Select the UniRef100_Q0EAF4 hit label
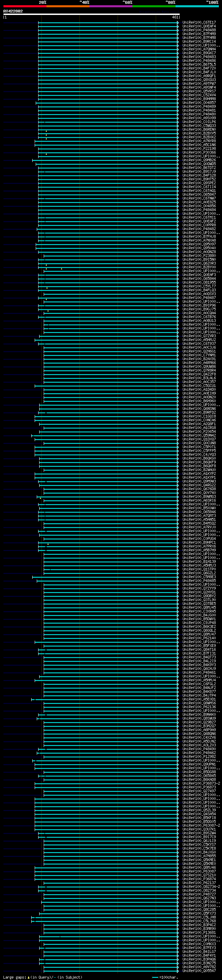Screen dimensions: 222x980 pyautogui.click(x=199, y=26)
